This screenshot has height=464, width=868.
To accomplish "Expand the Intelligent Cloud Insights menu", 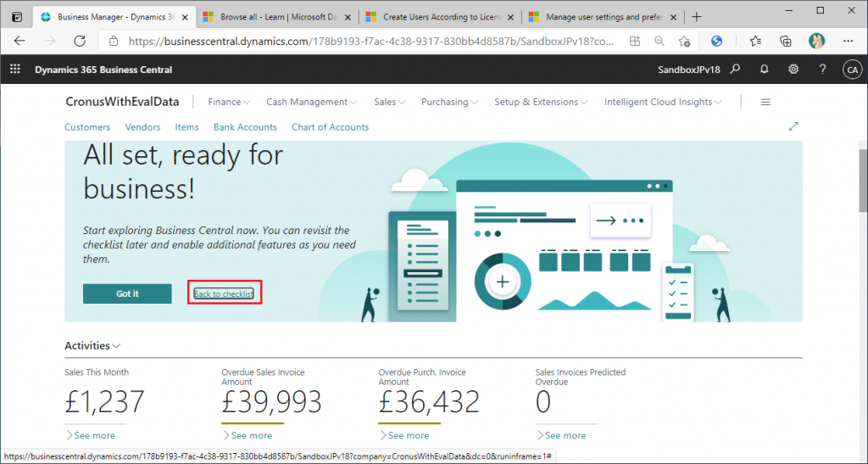I will 663,102.
